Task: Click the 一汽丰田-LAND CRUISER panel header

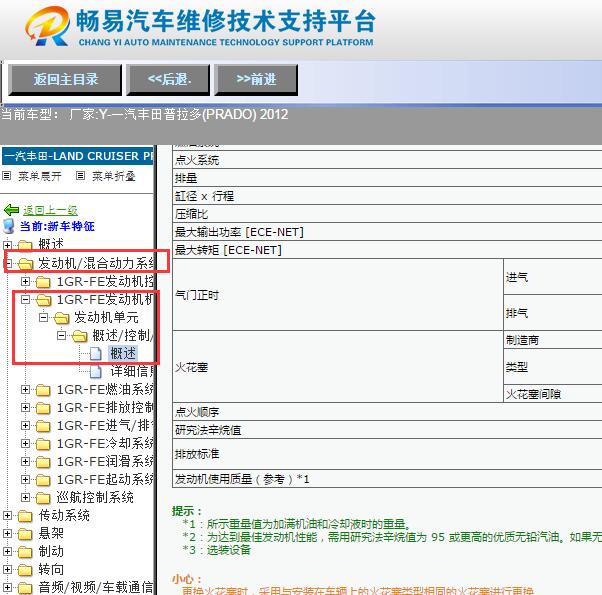Action: [x=78, y=156]
